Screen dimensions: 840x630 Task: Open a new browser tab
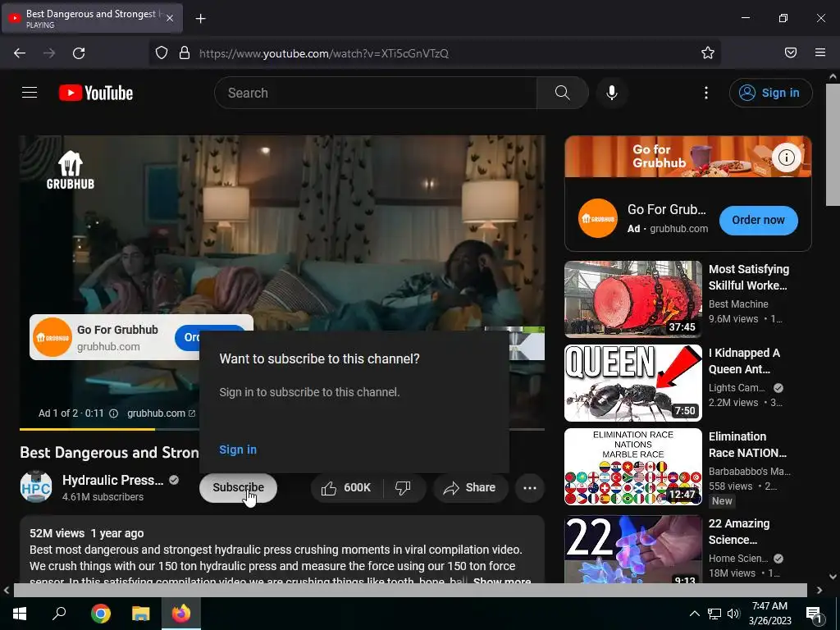pos(200,19)
